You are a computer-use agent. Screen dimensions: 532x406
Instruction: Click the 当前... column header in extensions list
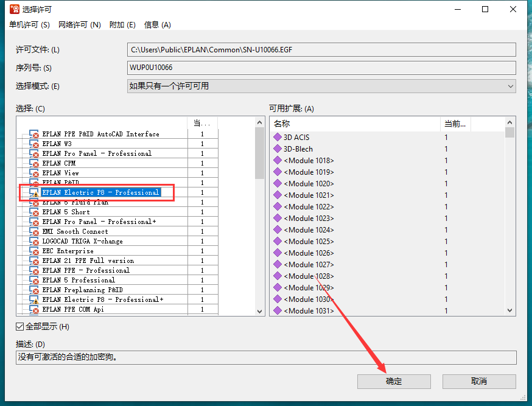pos(455,124)
